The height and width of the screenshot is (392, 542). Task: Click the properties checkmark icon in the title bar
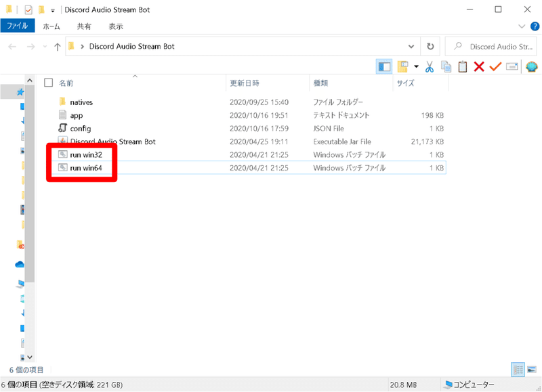[x=28, y=9]
